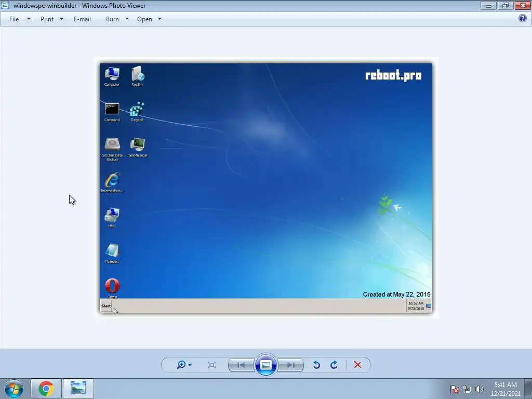Click the Photo Viewer taskbar button
532x399 pixels.
(78, 389)
